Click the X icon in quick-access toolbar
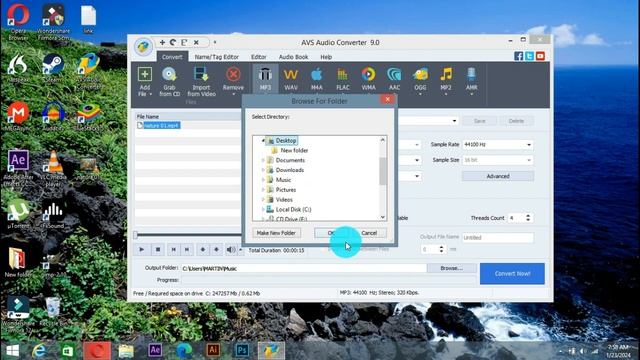The image size is (640, 360). pyautogui.click(x=196, y=42)
